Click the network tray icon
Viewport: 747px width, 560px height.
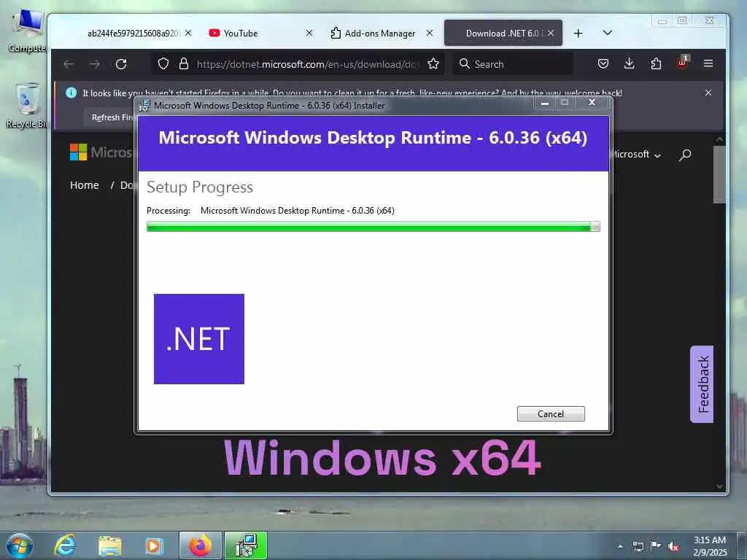[638, 546]
